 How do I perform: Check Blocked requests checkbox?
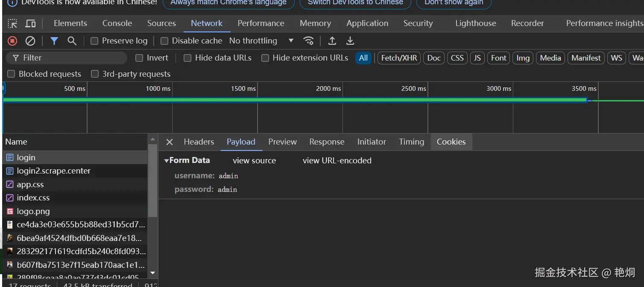coord(11,74)
